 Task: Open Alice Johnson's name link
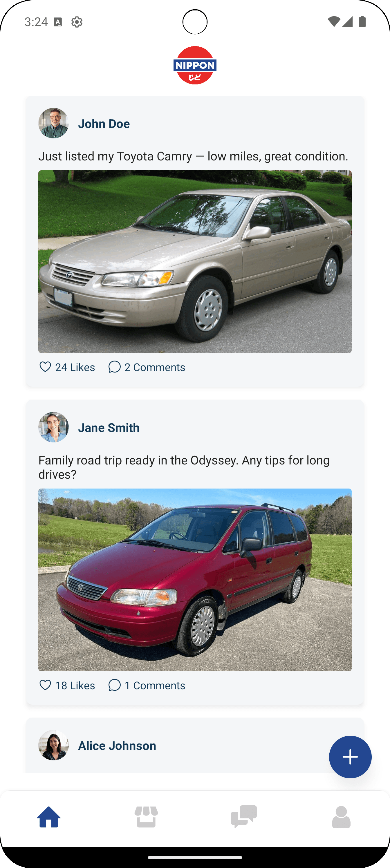click(117, 746)
